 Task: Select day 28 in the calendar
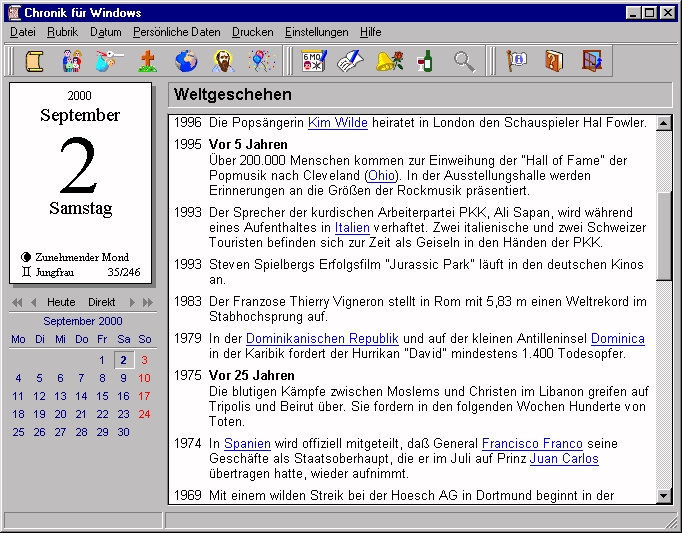coord(81,432)
